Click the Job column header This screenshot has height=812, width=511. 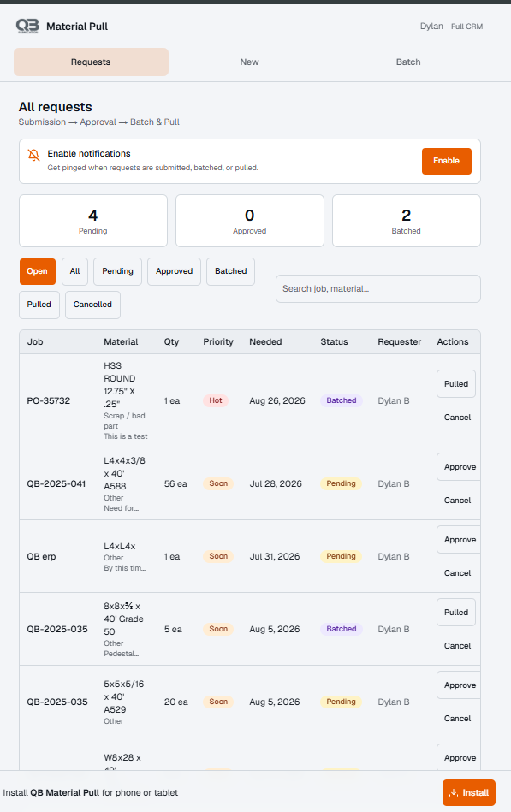pyautogui.click(x=35, y=341)
